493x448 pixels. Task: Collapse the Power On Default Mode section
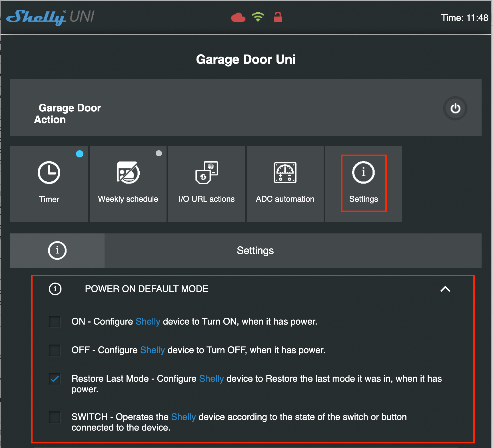(x=445, y=289)
